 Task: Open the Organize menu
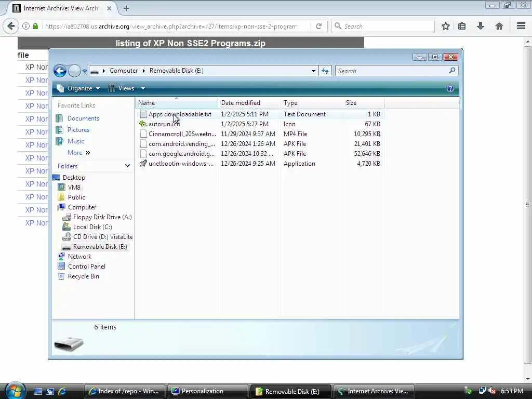pos(78,88)
